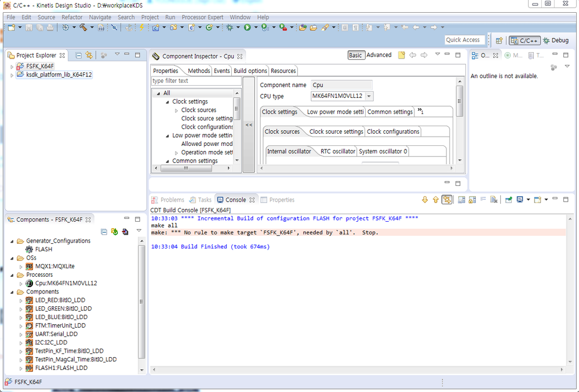Viewport: 579px width, 392px height.
Task: Click the Quick Access search field
Action: click(464, 40)
